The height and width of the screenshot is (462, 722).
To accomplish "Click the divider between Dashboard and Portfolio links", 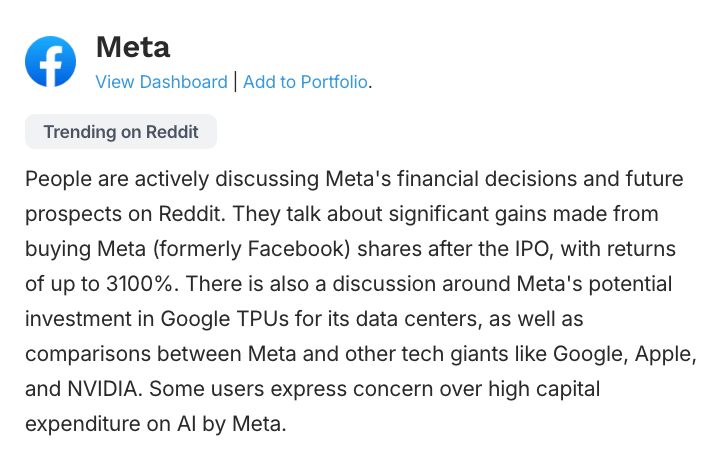I will point(235,82).
